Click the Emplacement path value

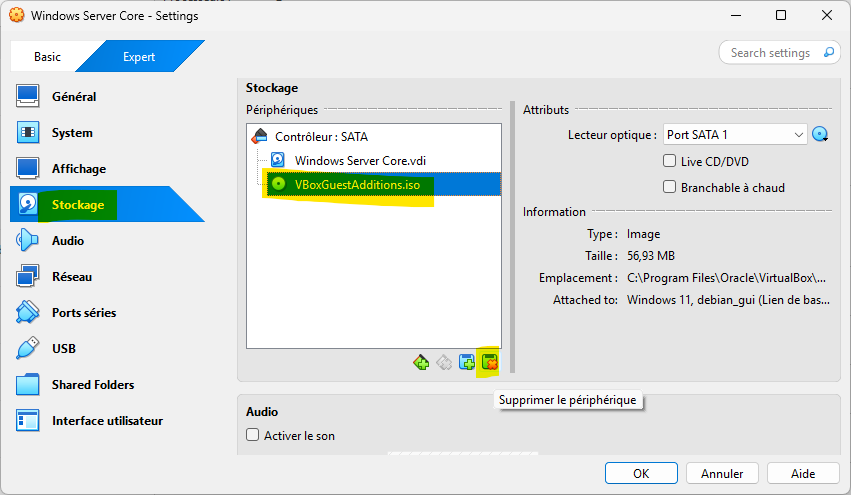point(726,278)
